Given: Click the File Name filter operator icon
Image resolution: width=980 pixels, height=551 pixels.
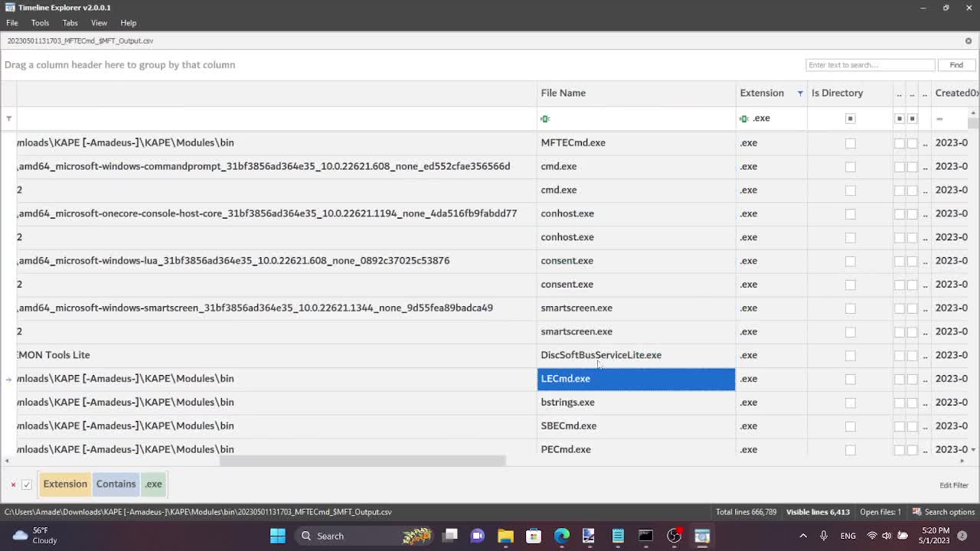Looking at the screenshot, I should coord(545,119).
